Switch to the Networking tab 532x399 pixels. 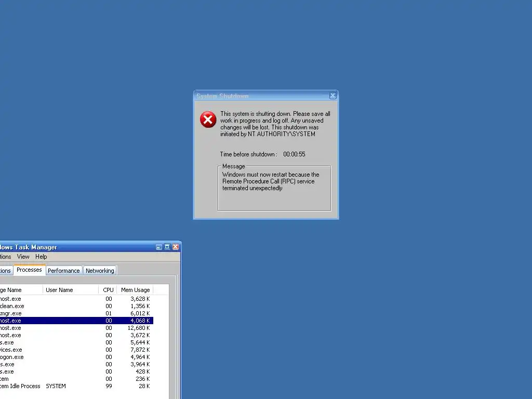tap(100, 271)
